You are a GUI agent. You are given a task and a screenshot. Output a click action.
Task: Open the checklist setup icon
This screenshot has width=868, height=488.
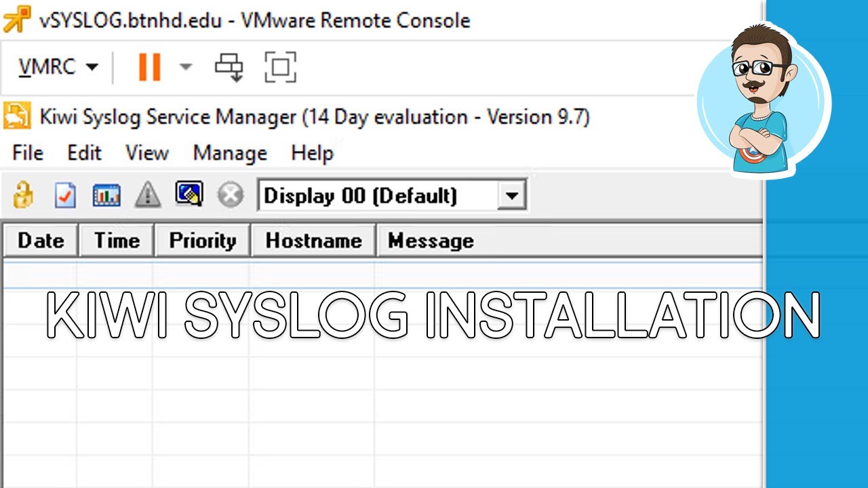pos(65,196)
